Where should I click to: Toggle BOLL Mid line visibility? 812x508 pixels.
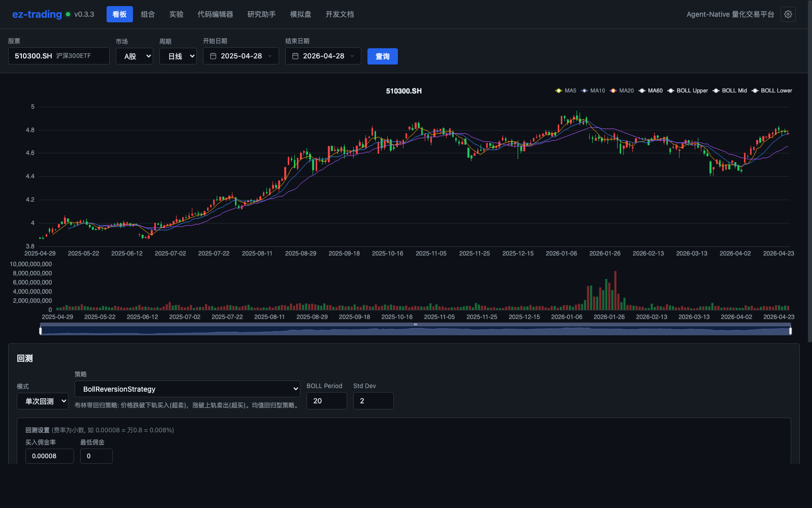(730, 90)
